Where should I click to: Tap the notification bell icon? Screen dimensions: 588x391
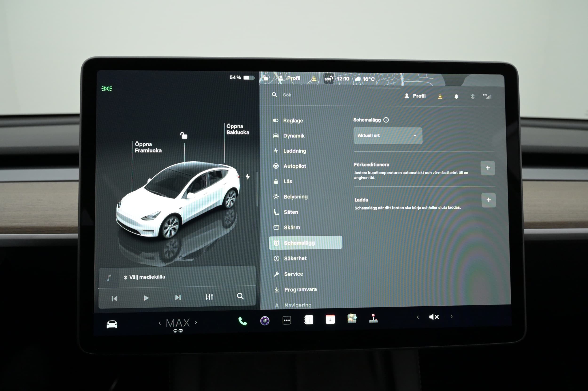[456, 96]
